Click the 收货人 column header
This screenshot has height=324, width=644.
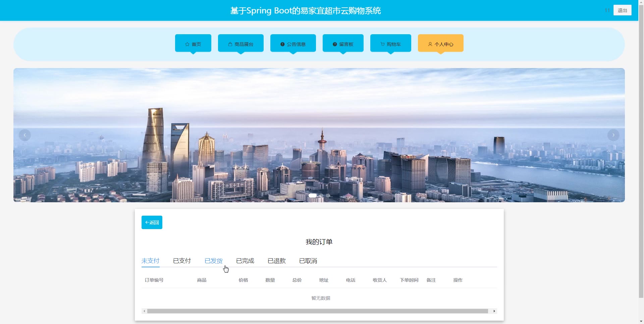tap(380, 280)
